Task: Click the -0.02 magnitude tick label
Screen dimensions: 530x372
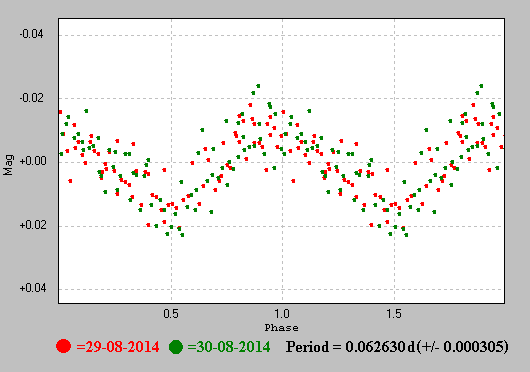Action: 31,98
